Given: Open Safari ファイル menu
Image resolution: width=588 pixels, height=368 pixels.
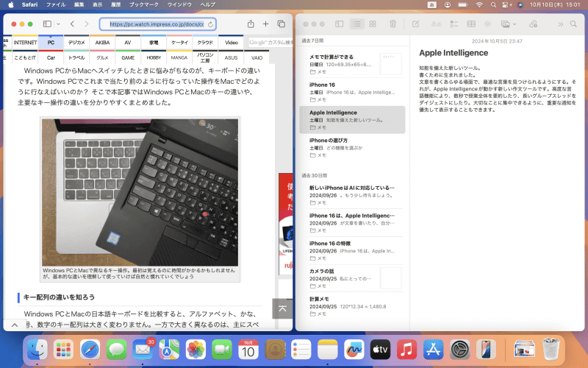Looking at the screenshot, I should 56,4.
